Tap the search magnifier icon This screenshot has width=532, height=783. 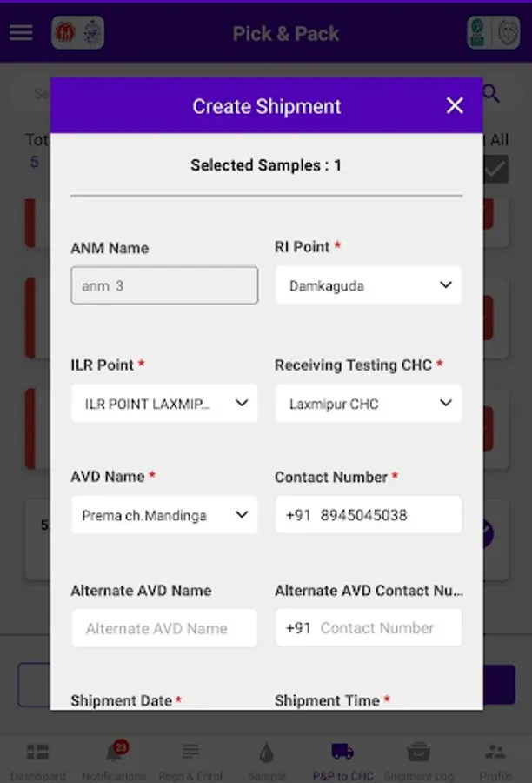pos(491,94)
